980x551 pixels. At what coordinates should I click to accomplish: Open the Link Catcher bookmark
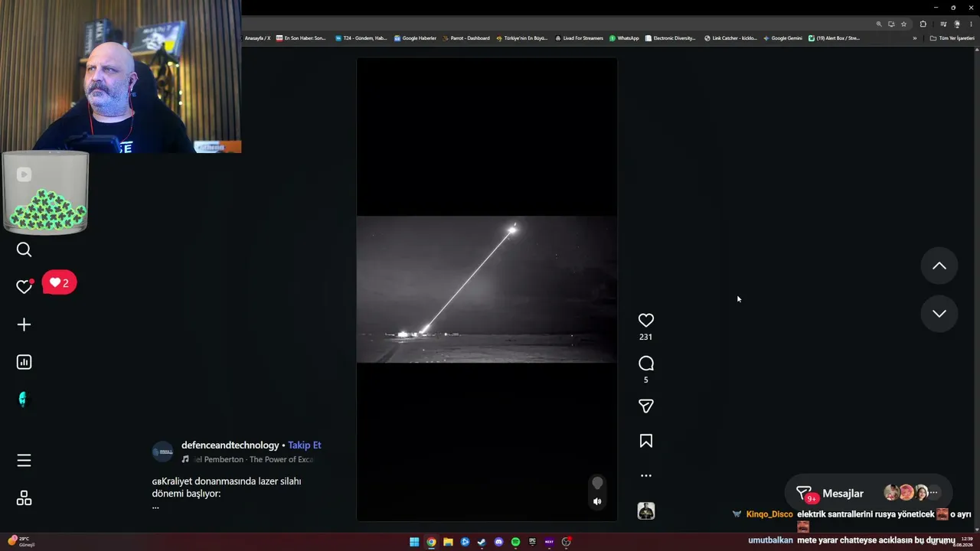tap(730, 38)
